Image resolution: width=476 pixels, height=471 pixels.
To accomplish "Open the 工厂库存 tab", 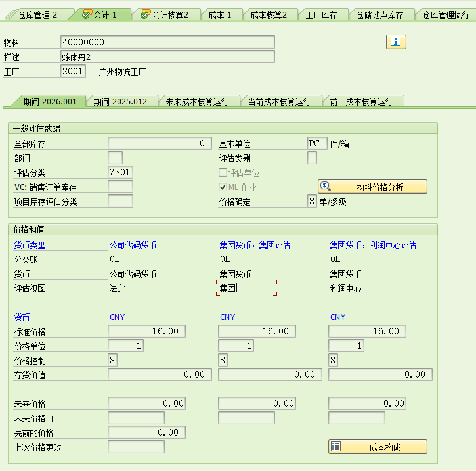I will 322,14.
